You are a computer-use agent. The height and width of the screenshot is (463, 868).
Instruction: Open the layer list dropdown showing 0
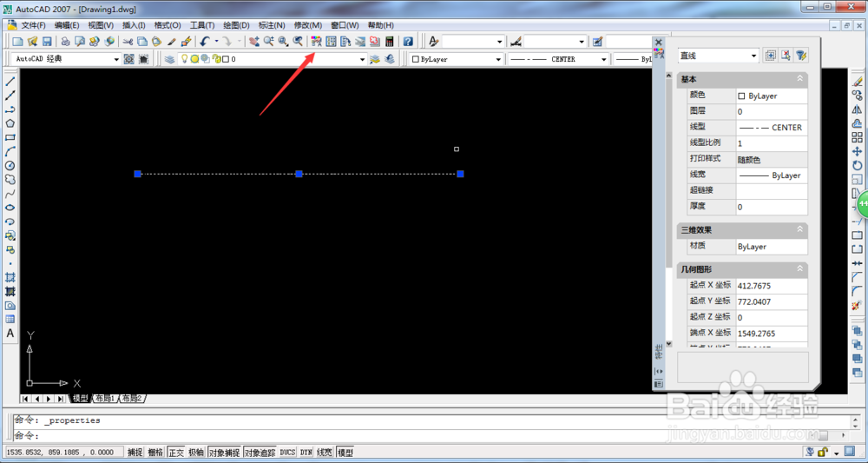363,59
